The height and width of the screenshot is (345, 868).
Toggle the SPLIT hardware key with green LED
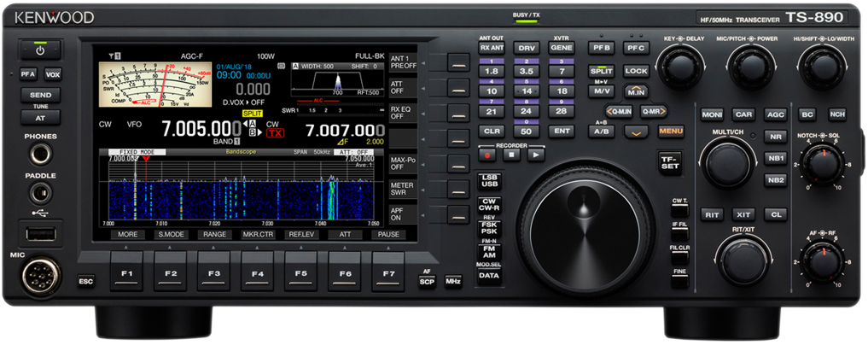point(601,72)
